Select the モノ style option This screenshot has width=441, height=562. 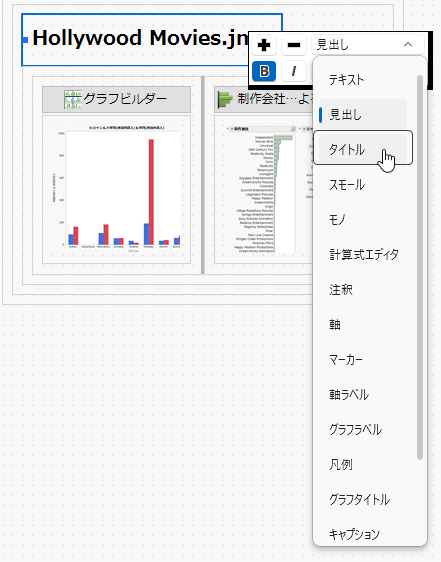point(363,220)
